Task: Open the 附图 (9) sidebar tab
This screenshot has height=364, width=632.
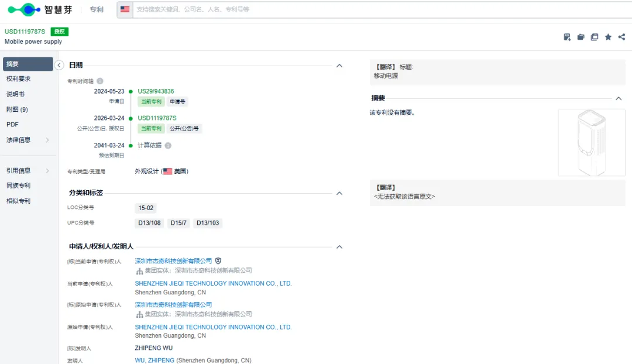Action: 17,109
